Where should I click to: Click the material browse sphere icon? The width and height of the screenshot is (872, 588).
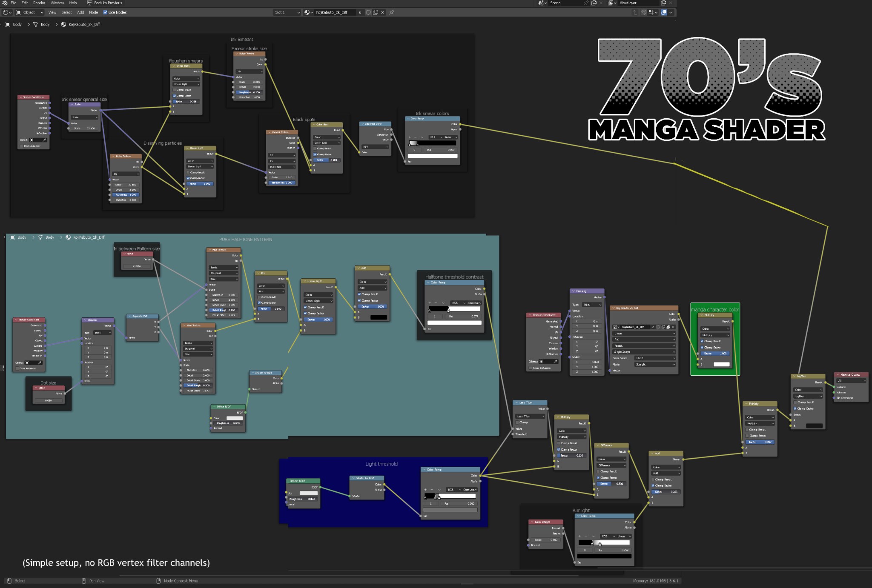pyautogui.click(x=308, y=12)
